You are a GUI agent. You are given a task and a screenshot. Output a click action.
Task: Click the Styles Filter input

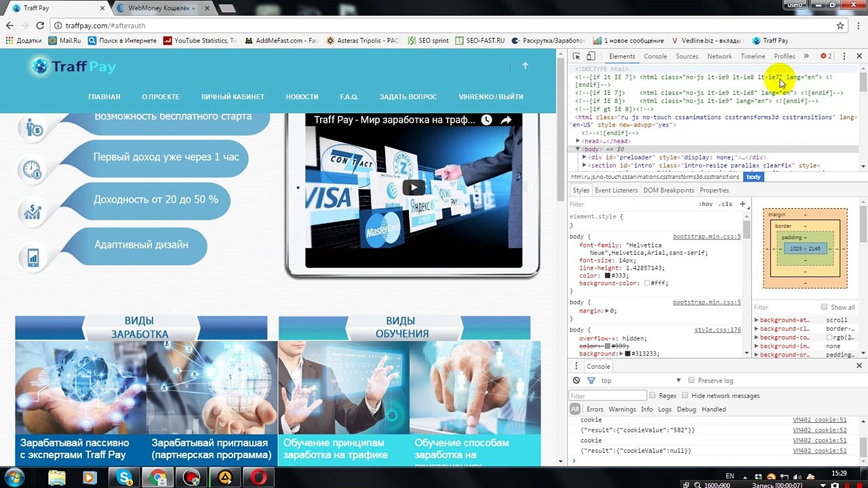(x=631, y=204)
